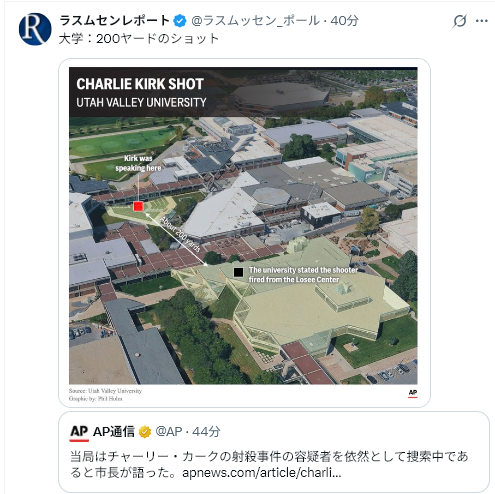Open the AP通信 account name
The width and height of the screenshot is (495, 494).
click(x=114, y=432)
